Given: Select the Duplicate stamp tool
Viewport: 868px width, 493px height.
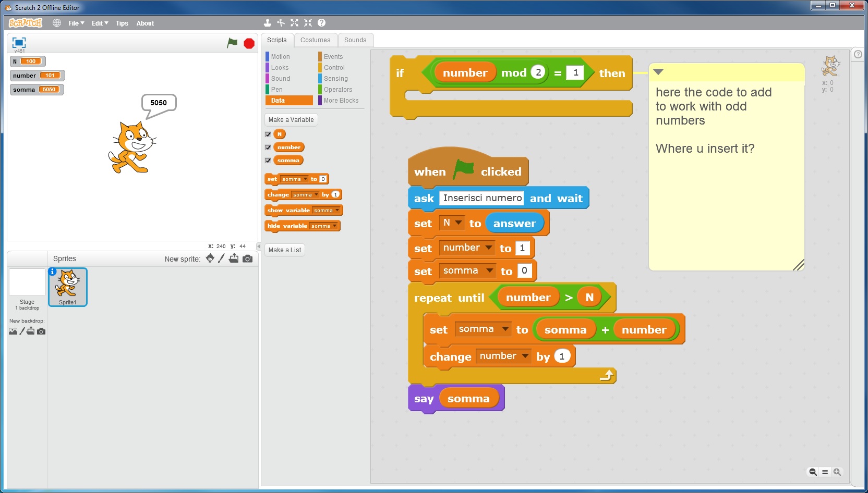Looking at the screenshot, I should point(267,23).
